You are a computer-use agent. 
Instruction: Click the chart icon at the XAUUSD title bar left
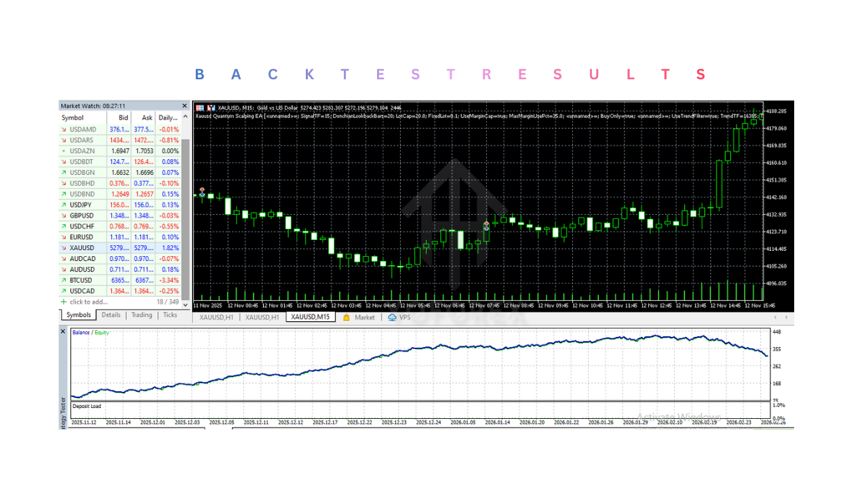click(200, 107)
